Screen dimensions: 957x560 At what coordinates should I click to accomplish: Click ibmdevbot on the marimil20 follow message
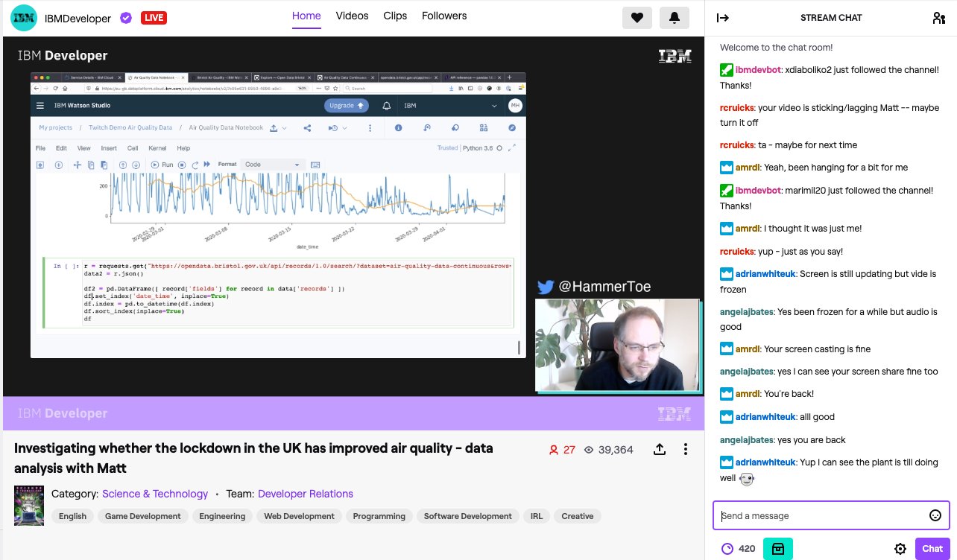coord(759,191)
